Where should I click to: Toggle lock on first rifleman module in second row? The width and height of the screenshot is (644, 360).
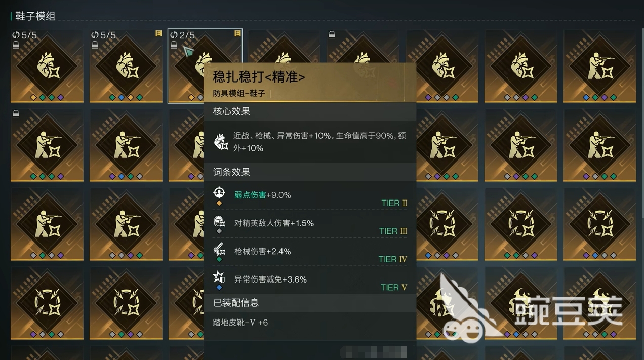[x=16, y=114]
